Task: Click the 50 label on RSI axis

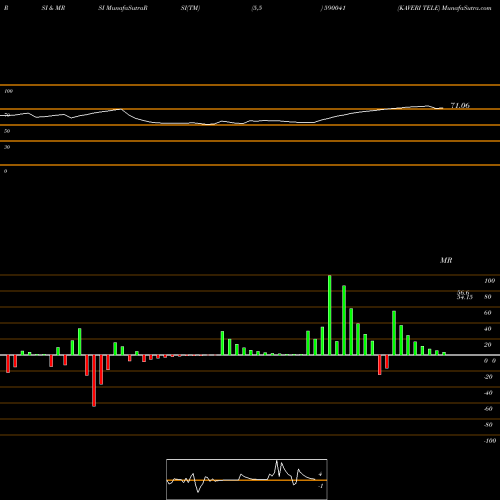Action: coord(7,131)
